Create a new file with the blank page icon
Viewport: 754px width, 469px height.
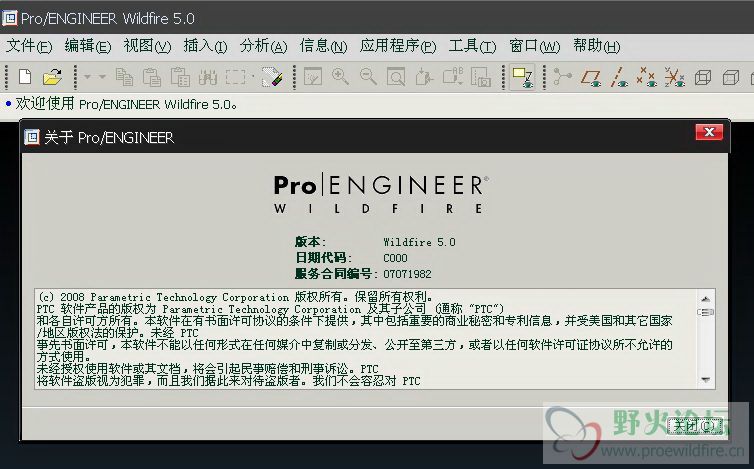(x=25, y=77)
